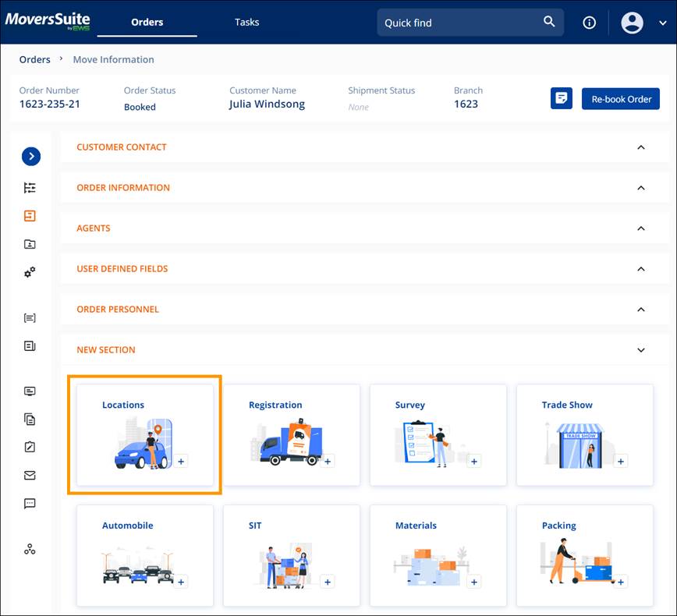Expand the sidebar using the blue arrow icon
The image size is (677, 616).
tap(31, 156)
